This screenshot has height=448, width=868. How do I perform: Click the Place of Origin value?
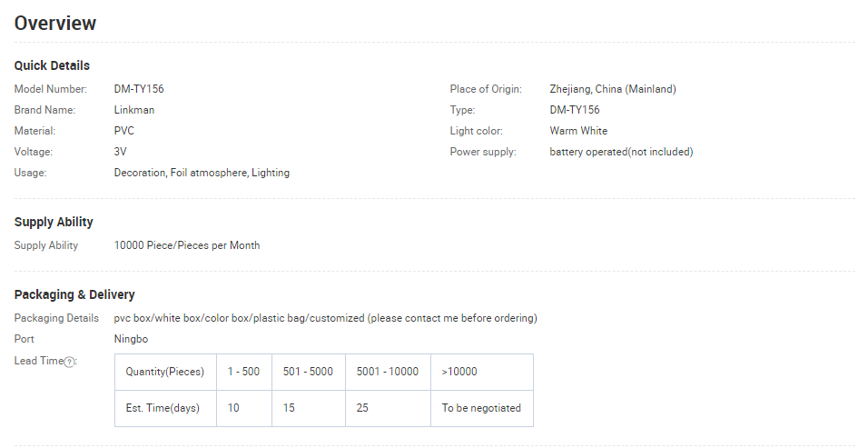[613, 89]
